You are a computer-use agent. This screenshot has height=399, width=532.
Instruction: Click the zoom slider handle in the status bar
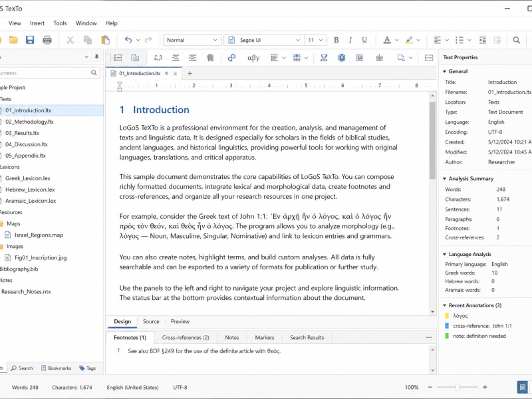tap(458, 387)
